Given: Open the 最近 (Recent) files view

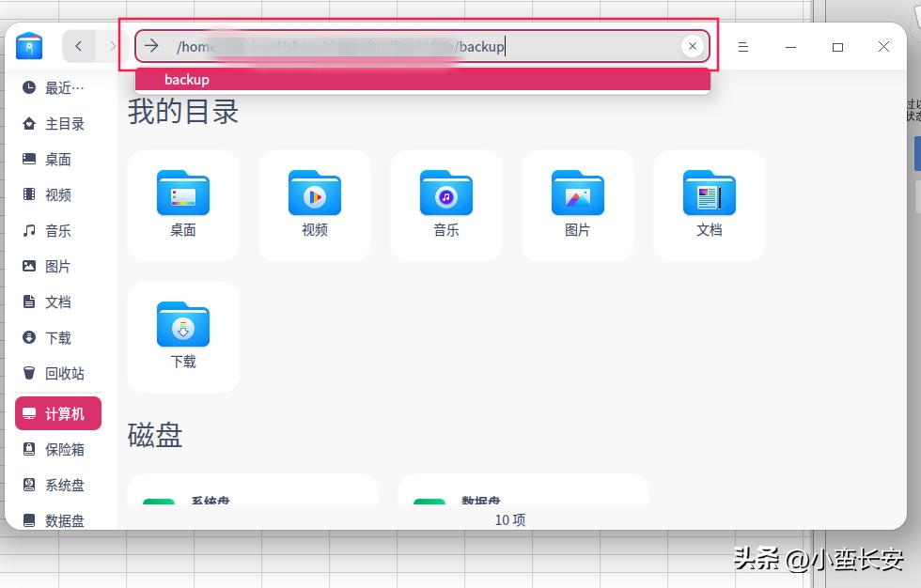Looking at the screenshot, I should 58,87.
